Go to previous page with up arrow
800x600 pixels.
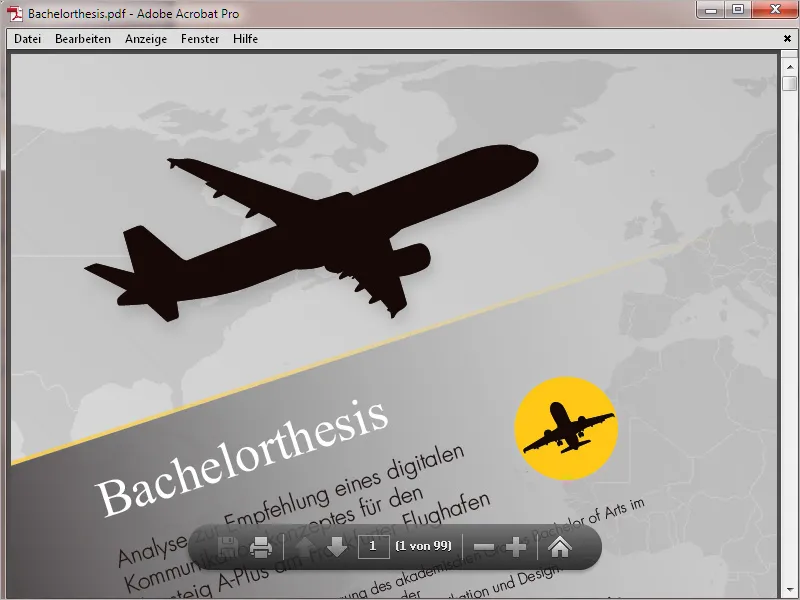(306, 547)
